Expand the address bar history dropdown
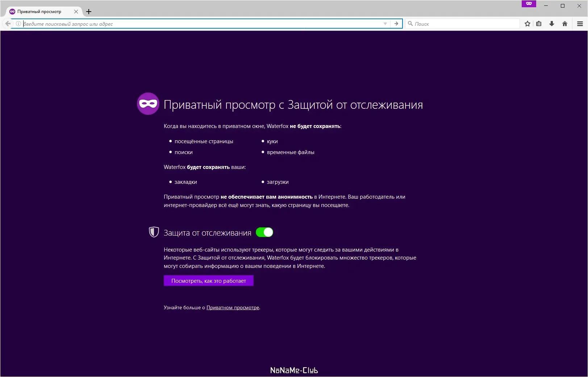The height and width of the screenshot is (377, 588). 385,24
